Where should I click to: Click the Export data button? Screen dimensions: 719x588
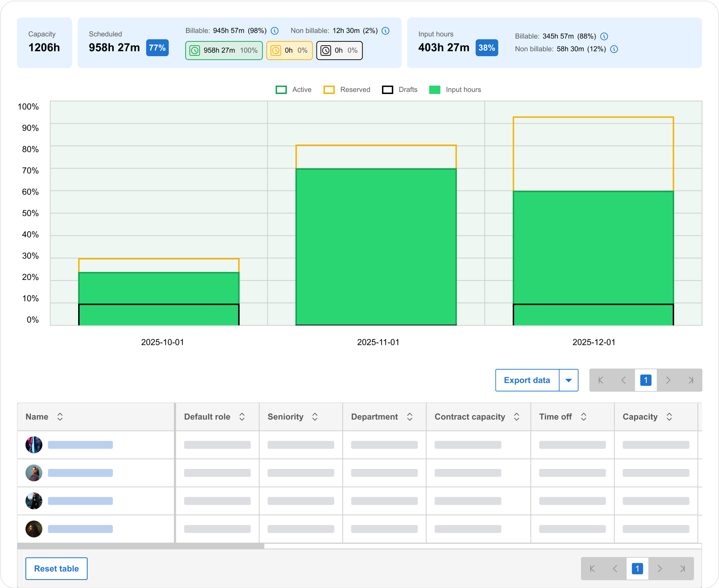(527, 380)
